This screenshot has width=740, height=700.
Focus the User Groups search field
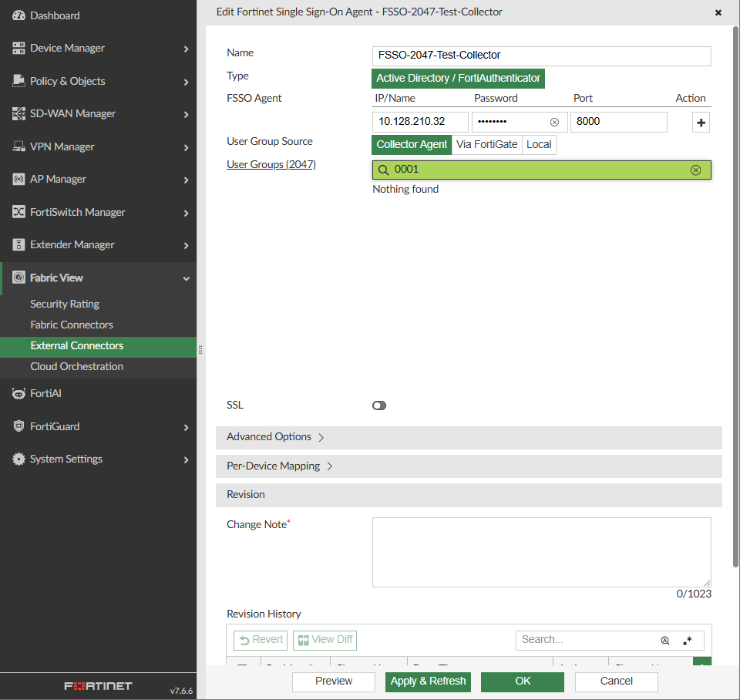541,170
